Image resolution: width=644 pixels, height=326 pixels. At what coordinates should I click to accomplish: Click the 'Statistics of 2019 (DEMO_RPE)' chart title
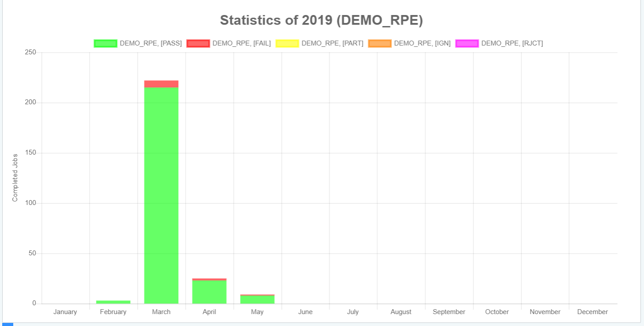[x=321, y=20]
